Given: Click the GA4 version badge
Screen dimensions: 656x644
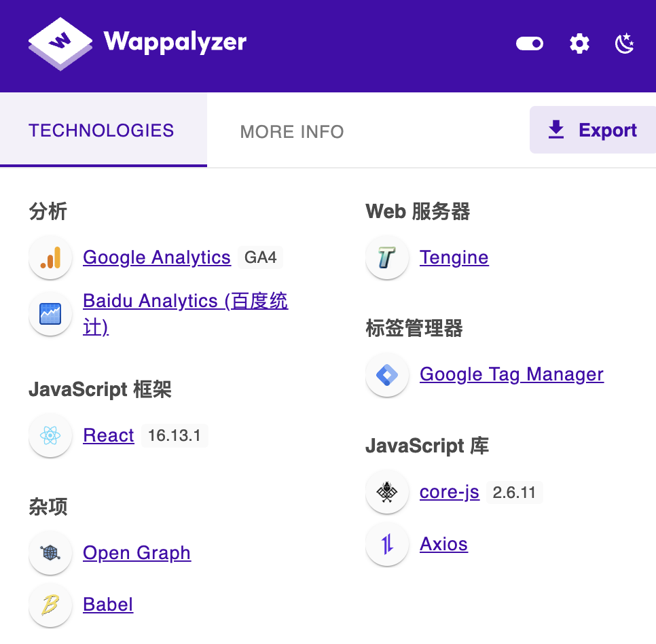Looking at the screenshot, I should (x=260, y=257).
